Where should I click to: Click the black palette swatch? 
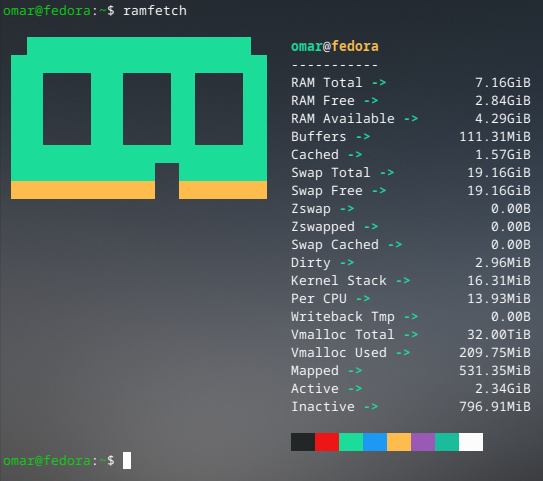(303, 442)
